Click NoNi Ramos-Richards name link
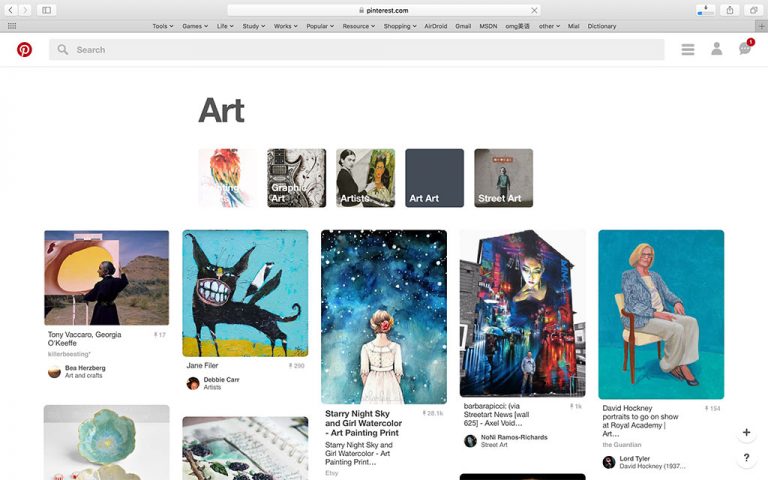768x480 pixels. [514, 437]
